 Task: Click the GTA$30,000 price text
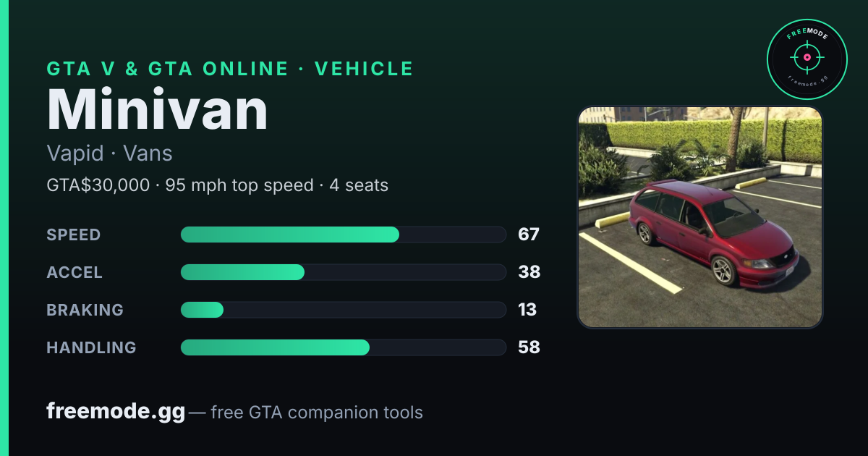pos(98,185)
